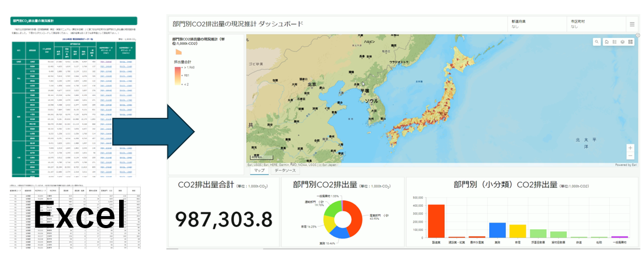Screen dimensions: 644x276
Task: Select the blue 業務 bar in chart
Action: click(x=498, y=230)
